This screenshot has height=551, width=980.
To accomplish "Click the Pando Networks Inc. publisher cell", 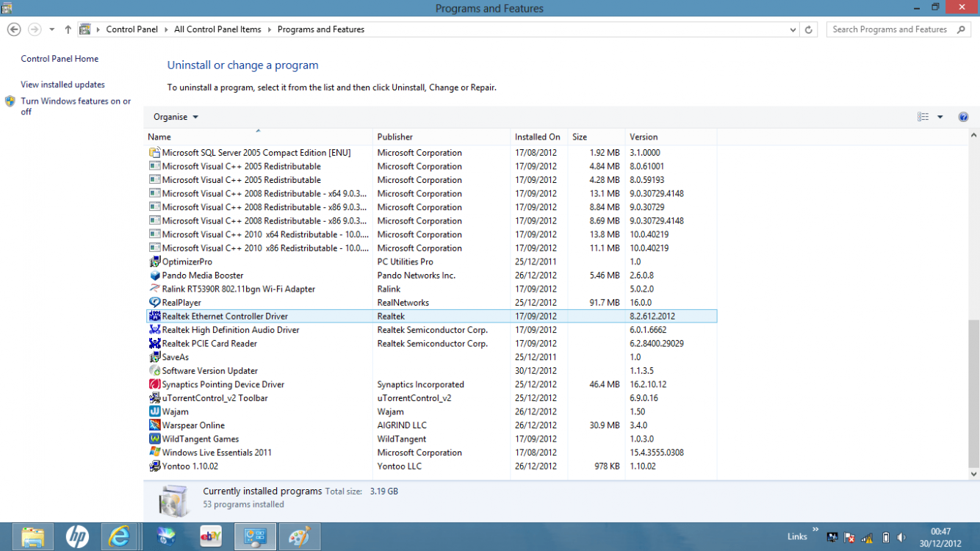I will point(416,275).
